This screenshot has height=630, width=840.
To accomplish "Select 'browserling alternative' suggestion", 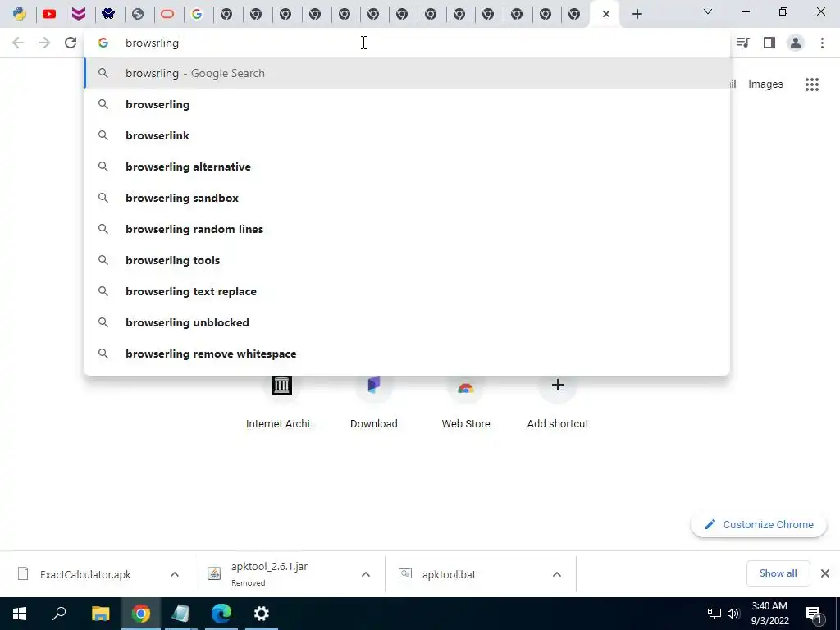I will coord(407,167).
